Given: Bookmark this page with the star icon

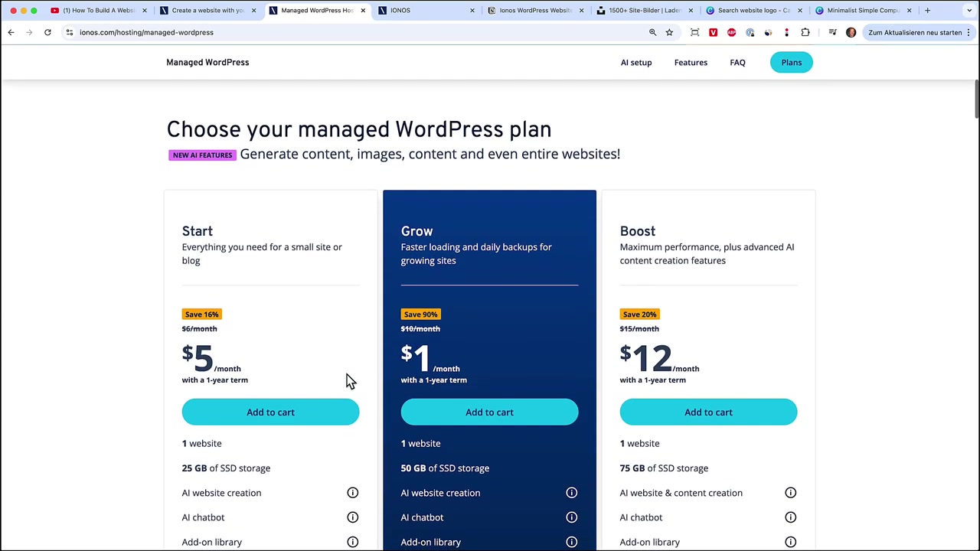Looking at the screenshot, I should tap(669, 32).
